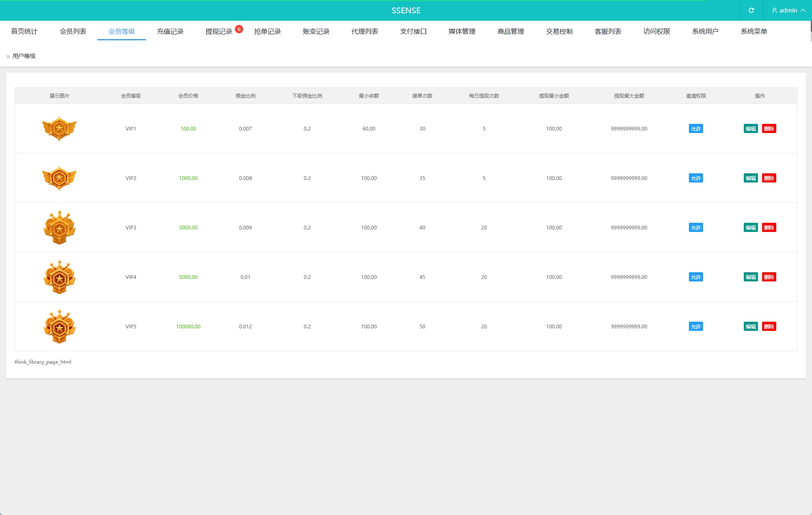The height and width of the screenshot is (515, 812).
Task: Open 商品管理 menu tab
Action: 511,32
